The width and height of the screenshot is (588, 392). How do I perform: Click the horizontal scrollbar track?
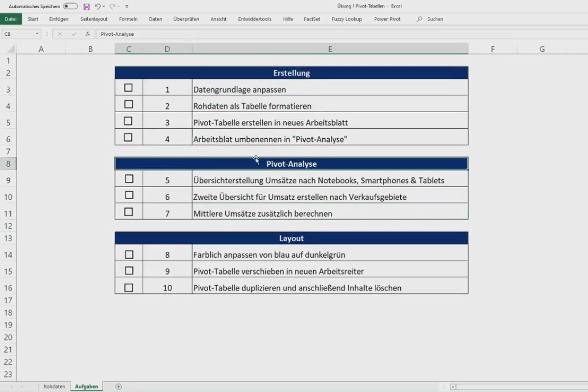tap(522, 387)
